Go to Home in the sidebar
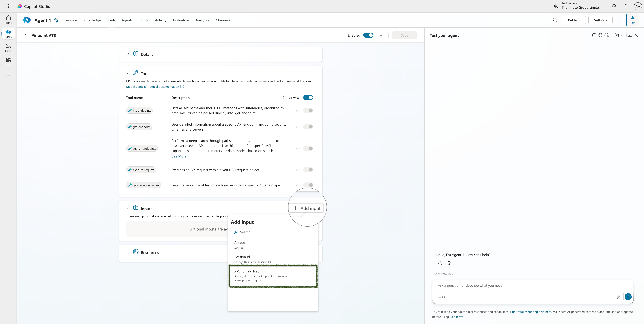This screenshot has width=644, height=324. [8, 19]
